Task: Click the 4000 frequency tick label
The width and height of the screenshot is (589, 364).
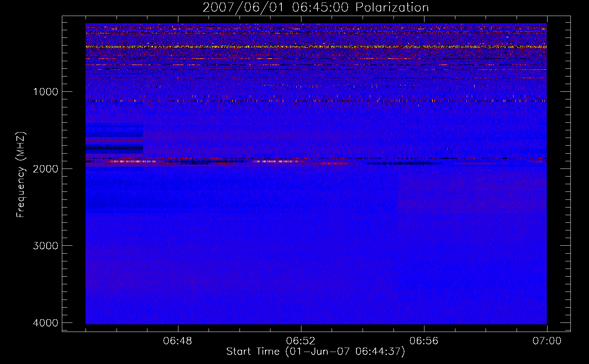Action: click(46, 323)
